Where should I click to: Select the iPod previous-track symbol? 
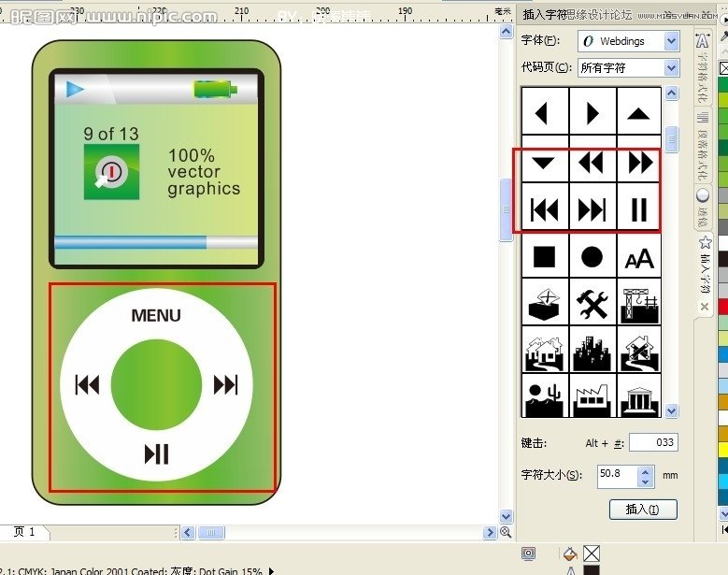coord(87,384)
